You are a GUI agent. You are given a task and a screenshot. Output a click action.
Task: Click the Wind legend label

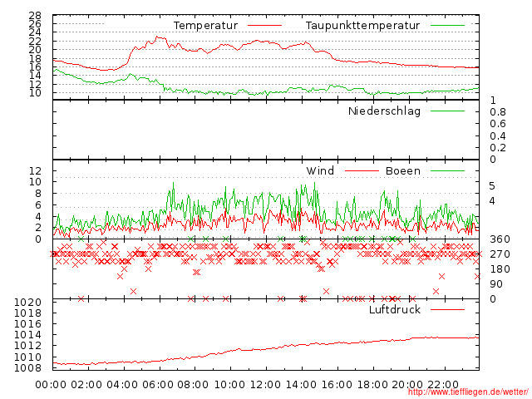pos(320,171)
